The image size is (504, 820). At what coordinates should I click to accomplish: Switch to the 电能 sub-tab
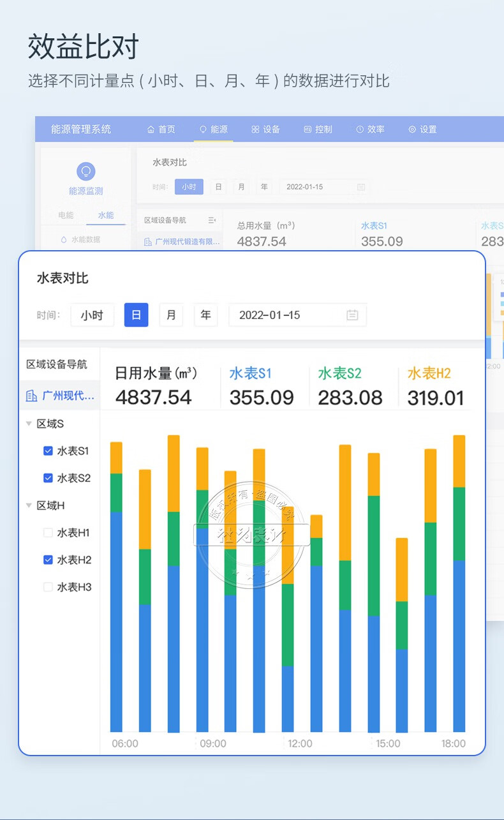tap(66, 215)
